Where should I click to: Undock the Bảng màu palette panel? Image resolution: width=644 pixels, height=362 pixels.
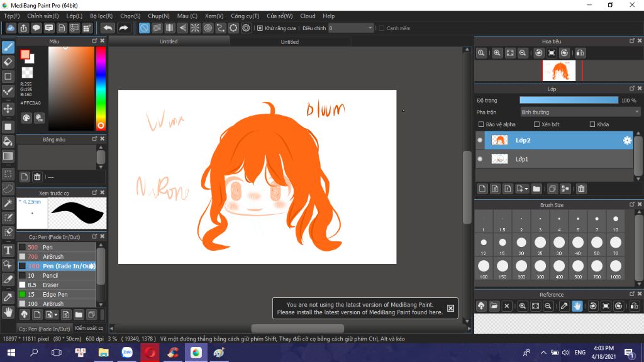[94, 139]
